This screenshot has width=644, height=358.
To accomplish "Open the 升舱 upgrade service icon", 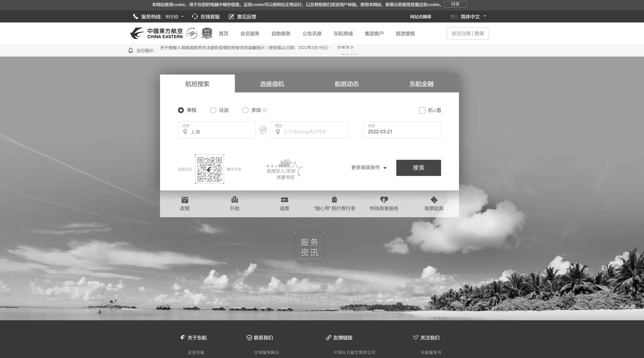I will tap(234, 203).
